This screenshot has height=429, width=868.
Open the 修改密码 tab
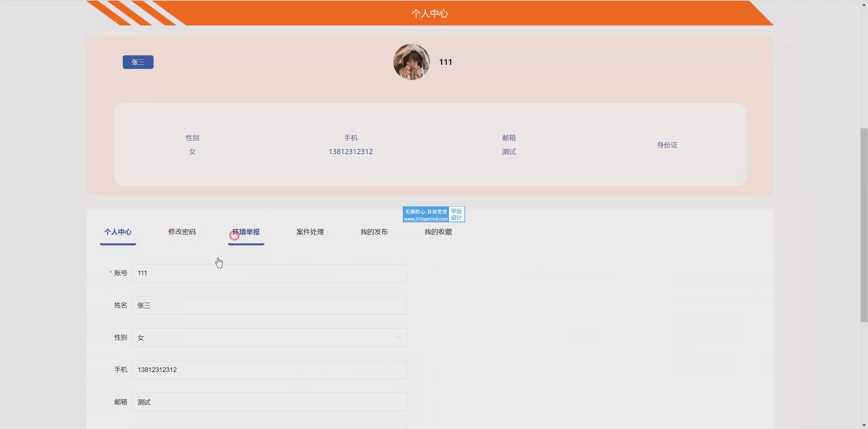tap(182, 232)
